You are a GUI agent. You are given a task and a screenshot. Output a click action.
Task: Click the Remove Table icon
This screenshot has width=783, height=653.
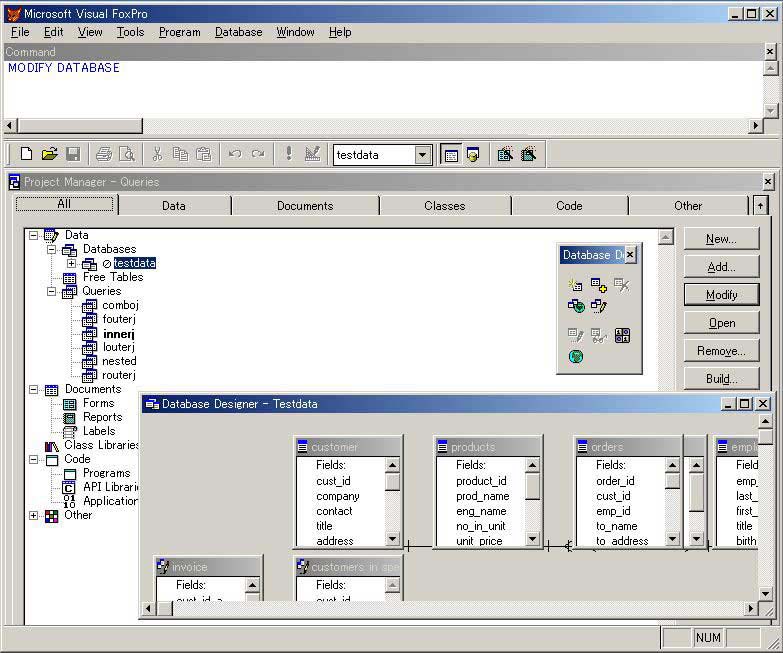622,285
